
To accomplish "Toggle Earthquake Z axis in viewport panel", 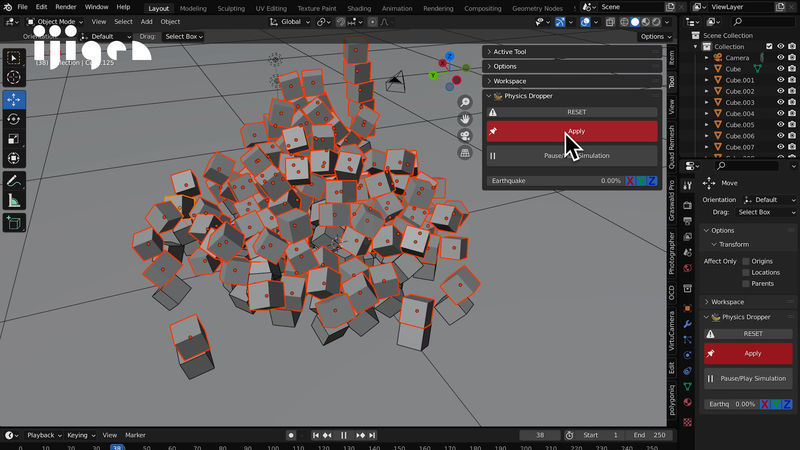I will (652, 181).
